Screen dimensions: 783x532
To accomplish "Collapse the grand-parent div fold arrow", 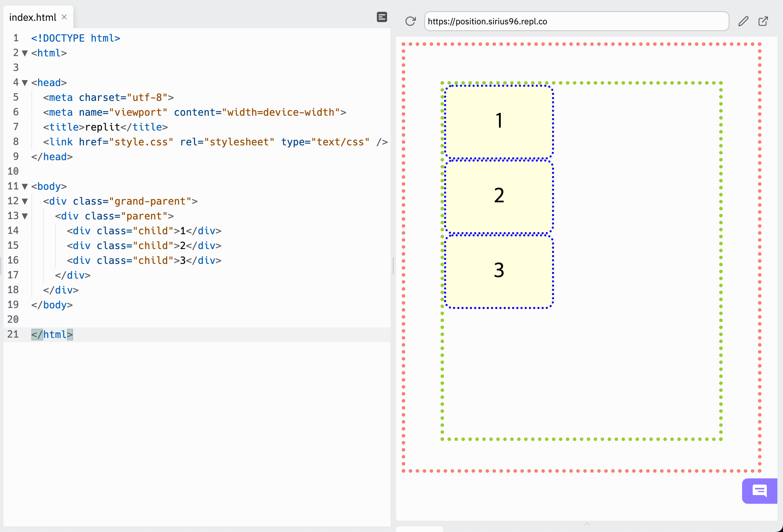I will (25, 201).
